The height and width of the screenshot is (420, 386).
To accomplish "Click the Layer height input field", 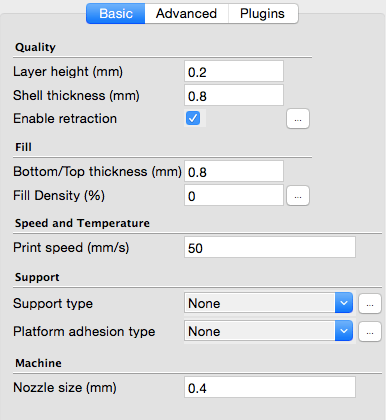I will click(x=234, y=71).
